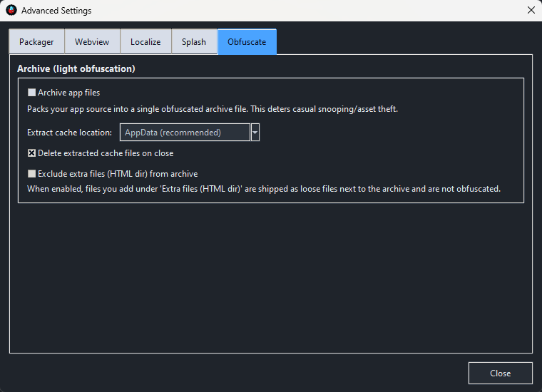Screen dimensions: 542x392
Task: Click the empty panel area below the Archive group
Action: pos(271,278)
